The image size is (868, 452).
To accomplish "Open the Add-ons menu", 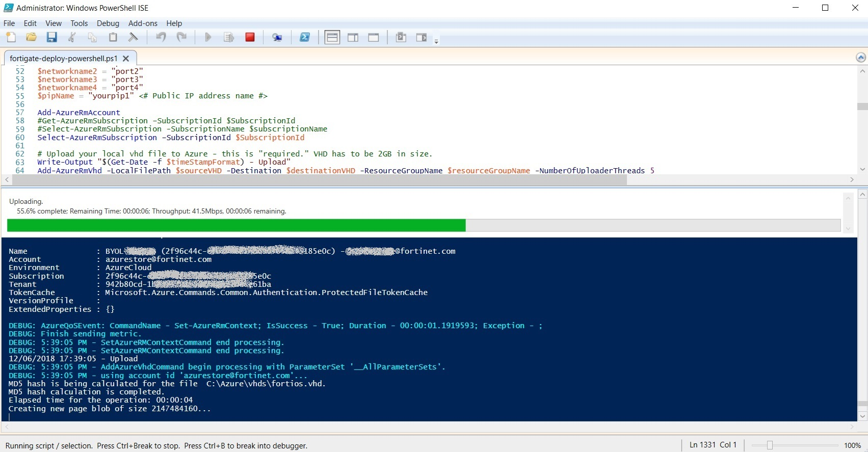I will click(x=143, y=23).
